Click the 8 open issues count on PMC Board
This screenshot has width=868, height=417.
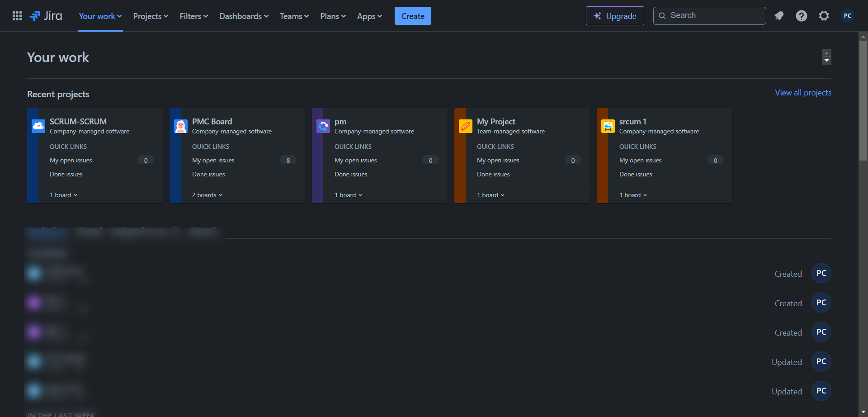pyautogui.click(x=288, y=160)
